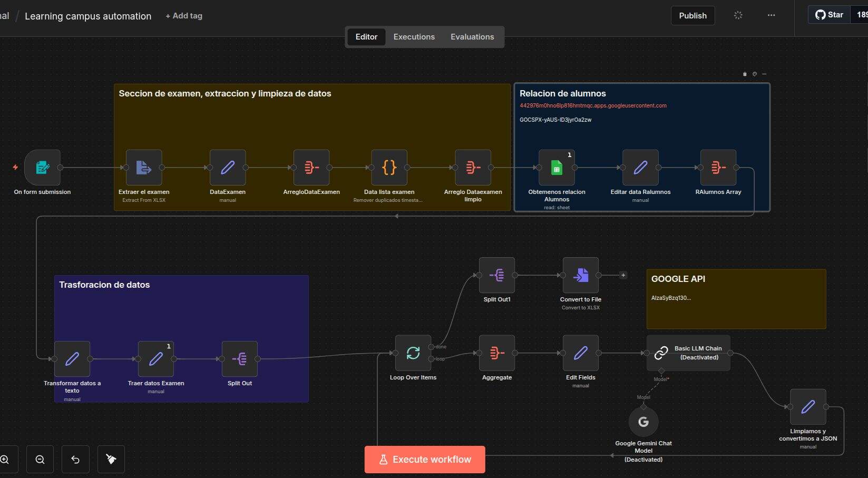Open the Convert to File node
868x478 pixels.
581,275
